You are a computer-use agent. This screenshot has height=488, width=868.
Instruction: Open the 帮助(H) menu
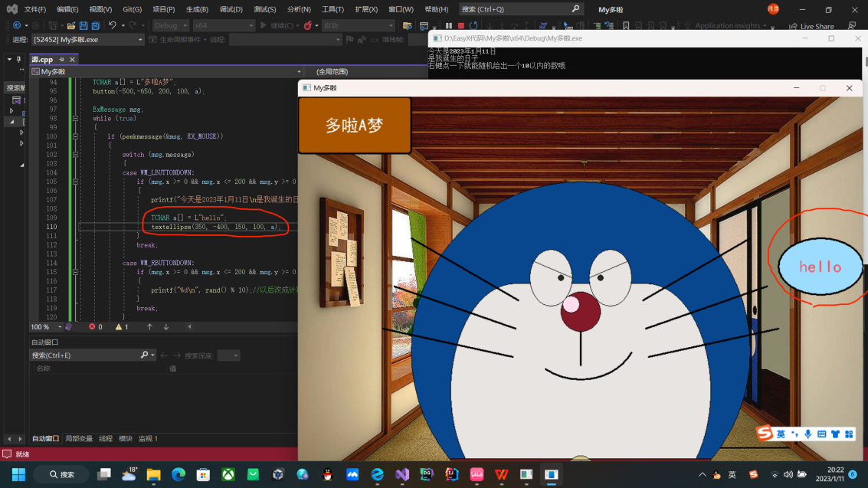point(436,9)
